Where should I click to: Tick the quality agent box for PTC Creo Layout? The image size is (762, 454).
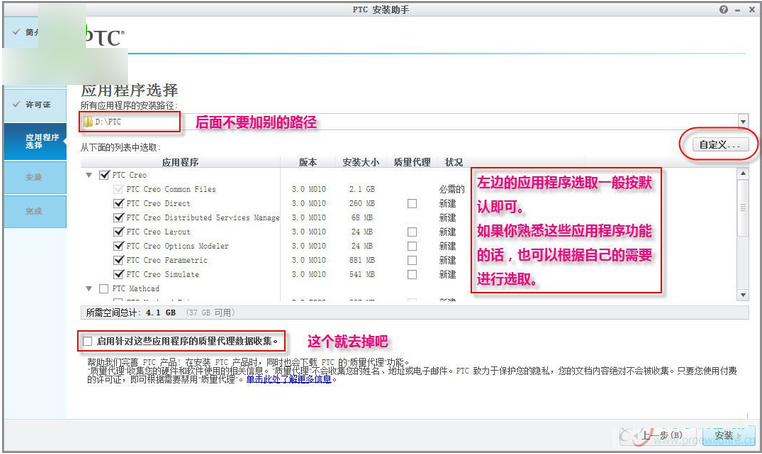412,231
